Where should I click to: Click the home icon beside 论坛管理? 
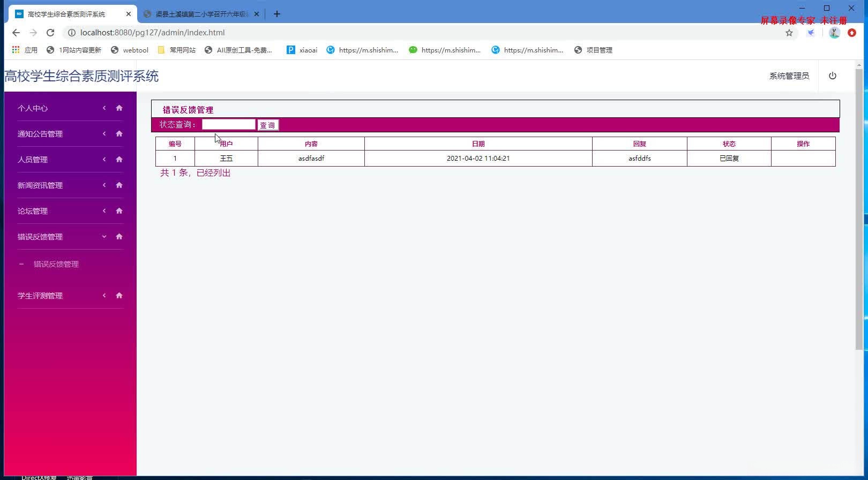(119, 211)
